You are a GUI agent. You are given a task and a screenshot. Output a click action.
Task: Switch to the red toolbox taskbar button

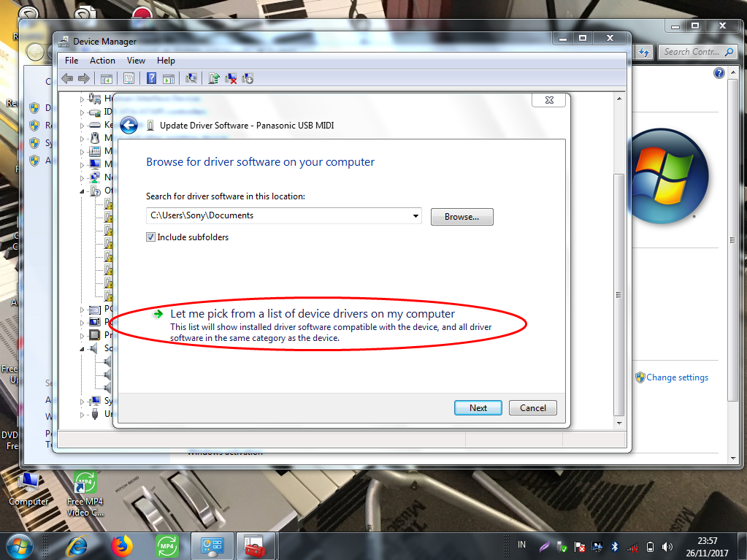[256, 546]
